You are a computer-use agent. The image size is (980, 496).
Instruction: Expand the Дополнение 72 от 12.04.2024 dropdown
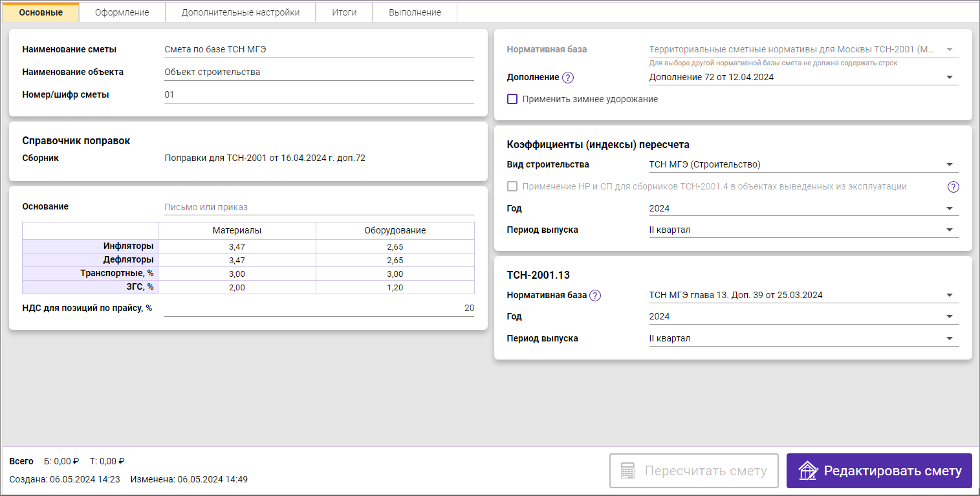click(x=804, y=77)
